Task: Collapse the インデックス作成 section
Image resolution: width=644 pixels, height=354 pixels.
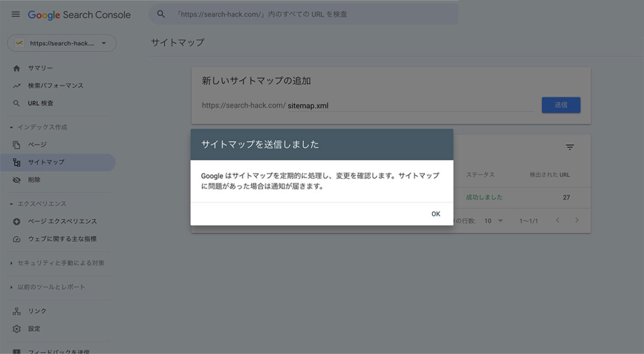Action: 38,127
